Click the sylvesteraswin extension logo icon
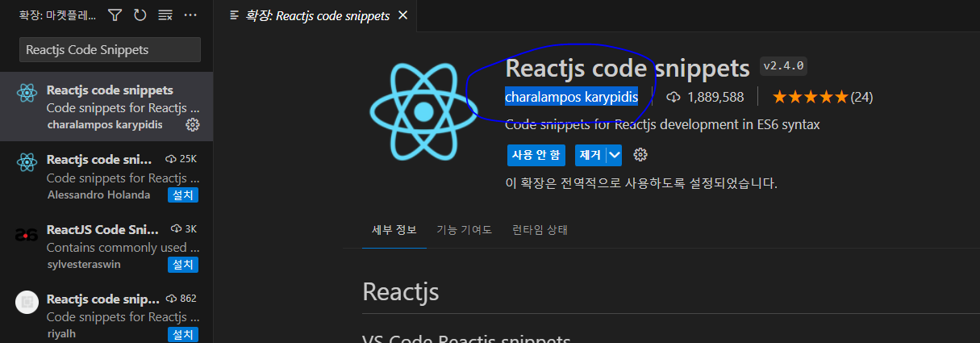Image resolution: width=980 pixels, height=343 pixels. tap(27, 235)
